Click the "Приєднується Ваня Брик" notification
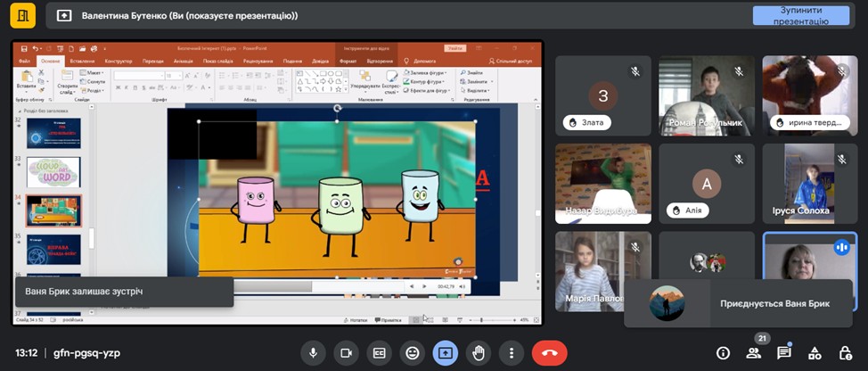Viewport: 868px width, 371px height. [x=738, y=303]
